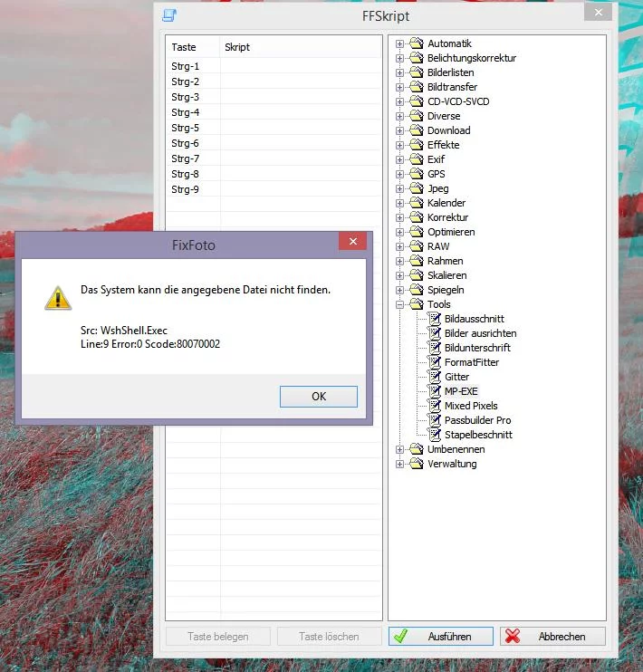
Task: Collapse the Tools tree node
Action: (x=399, y=304)
